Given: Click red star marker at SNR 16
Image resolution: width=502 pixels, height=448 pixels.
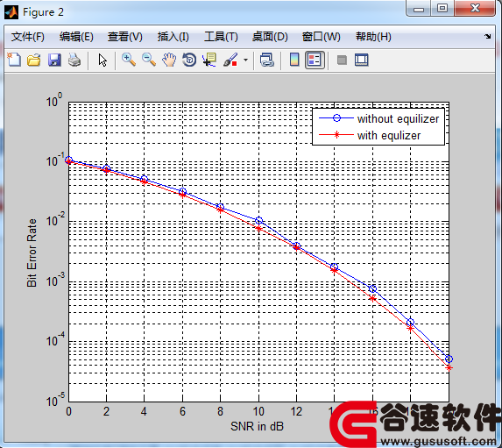Looking at the screenshot, I should 372,299.
